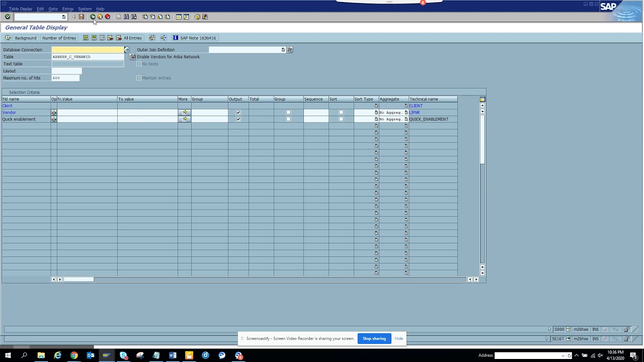Viewport: 644px width, 362px height.
Task: Click Stop sharing in Screencastify bar
Action: pyautogui.click(x=374, y=338)
